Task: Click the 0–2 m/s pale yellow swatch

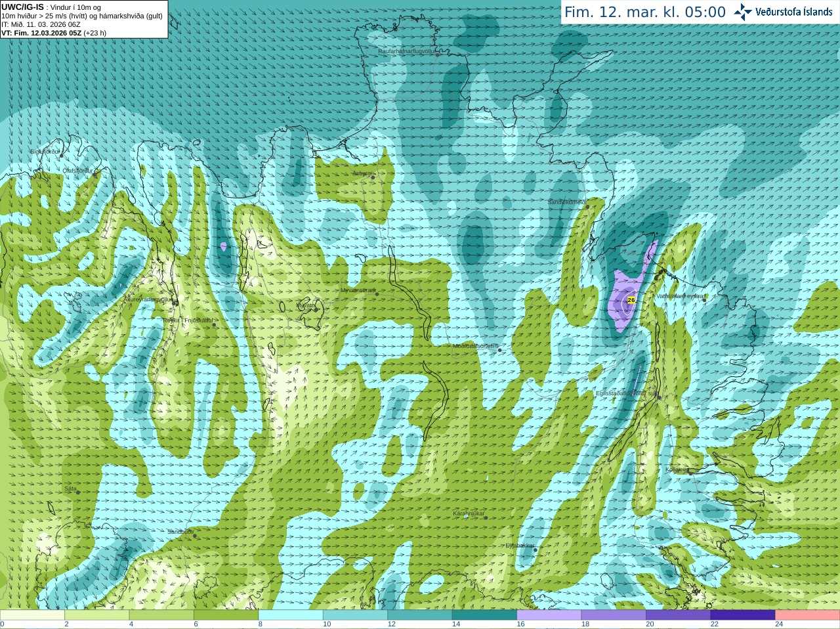Action: point(32,615)
